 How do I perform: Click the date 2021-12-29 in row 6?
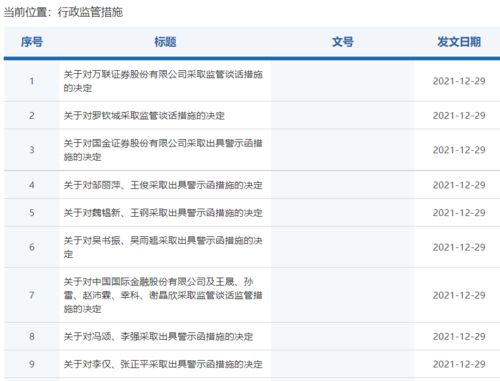tap(459, 247)
